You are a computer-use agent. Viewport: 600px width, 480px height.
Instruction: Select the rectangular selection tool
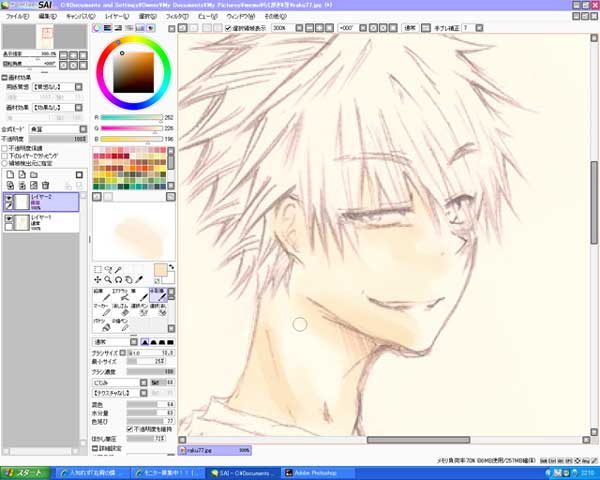click(98, 270)
